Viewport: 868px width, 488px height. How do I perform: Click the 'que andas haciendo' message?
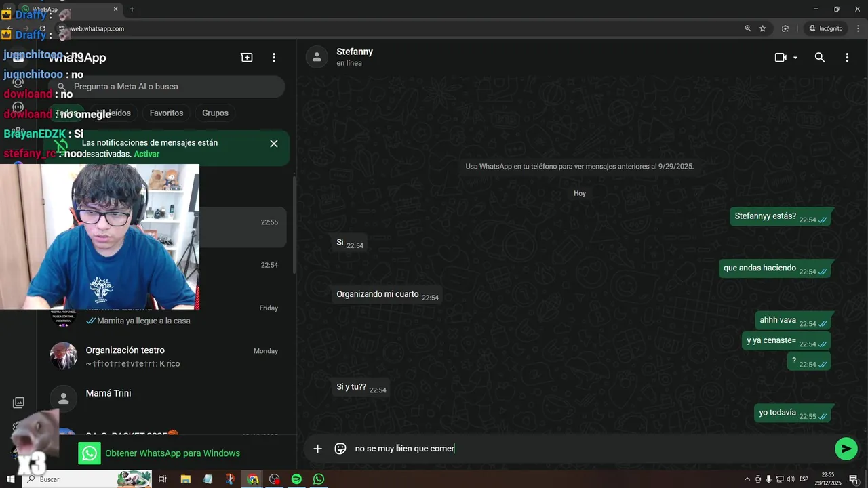pyautogui.click(x=774, y=268)
